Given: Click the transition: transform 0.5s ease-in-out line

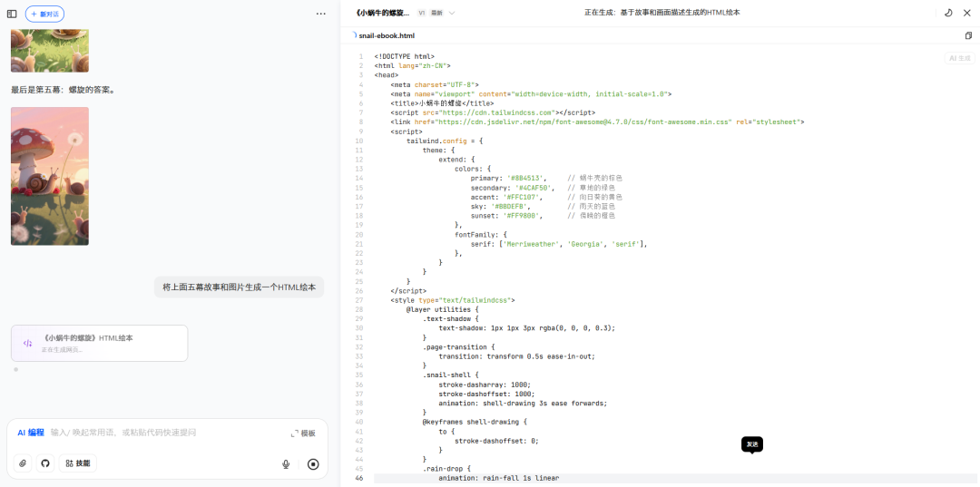Looking at the screenshot, I should (x=517, y=356).
